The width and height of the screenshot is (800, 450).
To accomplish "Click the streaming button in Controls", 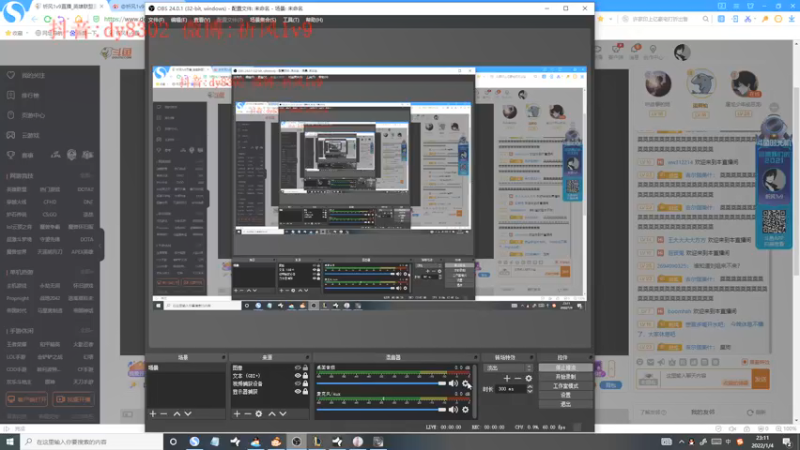I will point(565,368).
